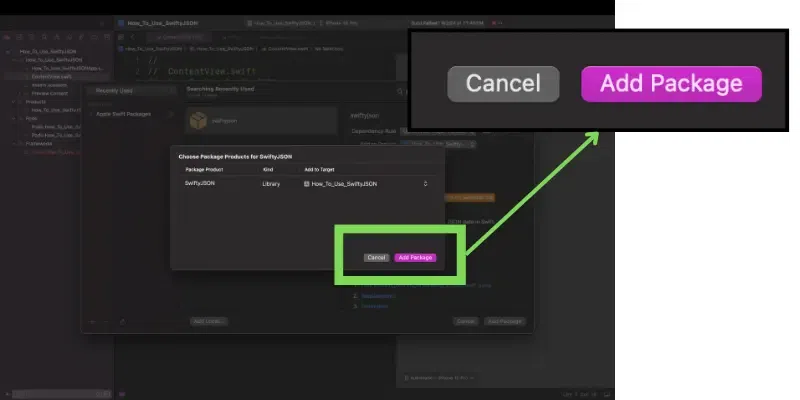Select the Products group
The height and width of the screenshot is (400, 800).
pos(36,102)
